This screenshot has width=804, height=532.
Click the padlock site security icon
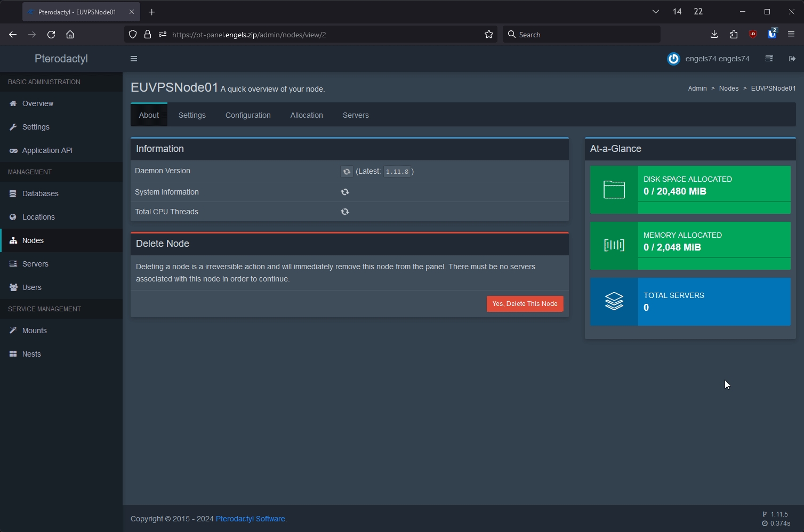148,35
